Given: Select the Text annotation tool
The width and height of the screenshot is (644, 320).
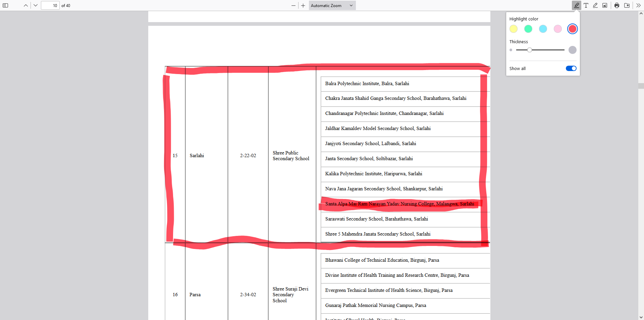Looking at the screenshot, I should [x=586, y=5].
